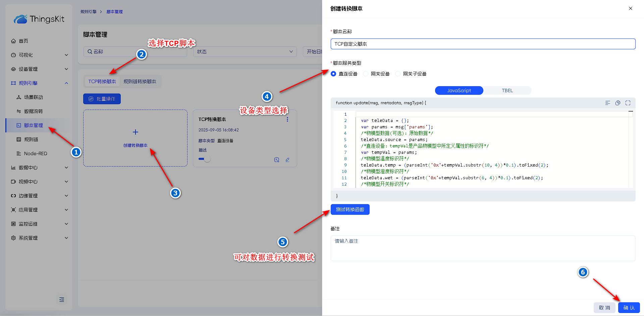Click the edit pencil icon on script card
644x316 pixels.
[287, 160]
